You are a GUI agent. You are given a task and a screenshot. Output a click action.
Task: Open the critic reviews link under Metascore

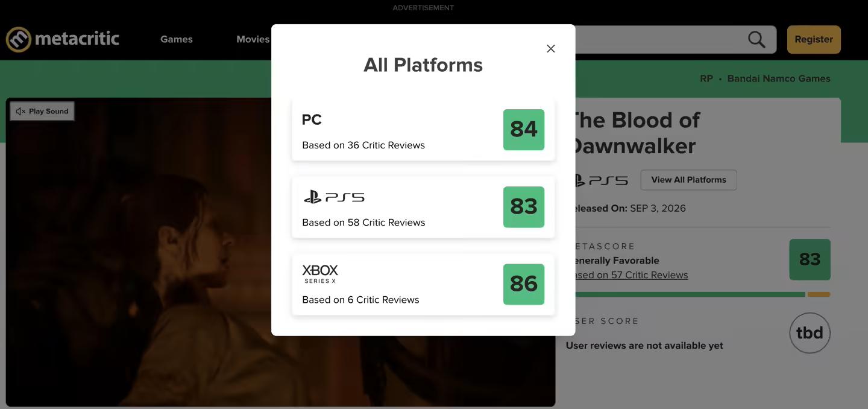point(631,275)
